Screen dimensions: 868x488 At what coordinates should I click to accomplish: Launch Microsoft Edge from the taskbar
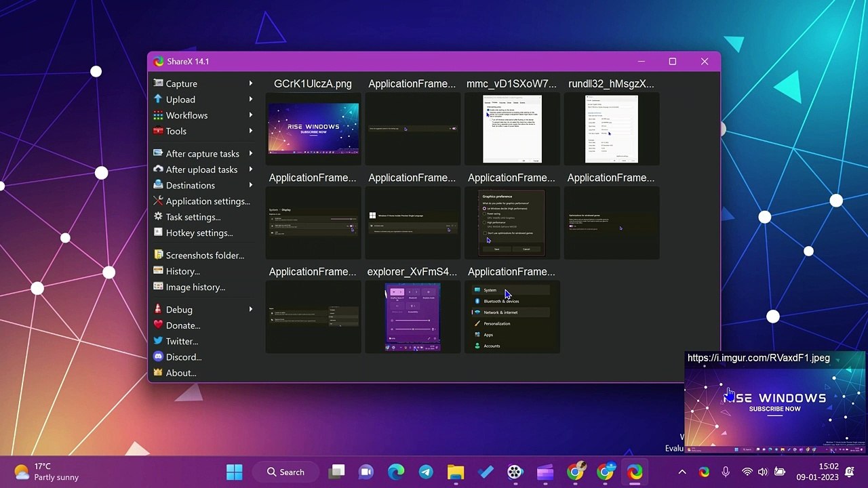coord(396,472)
